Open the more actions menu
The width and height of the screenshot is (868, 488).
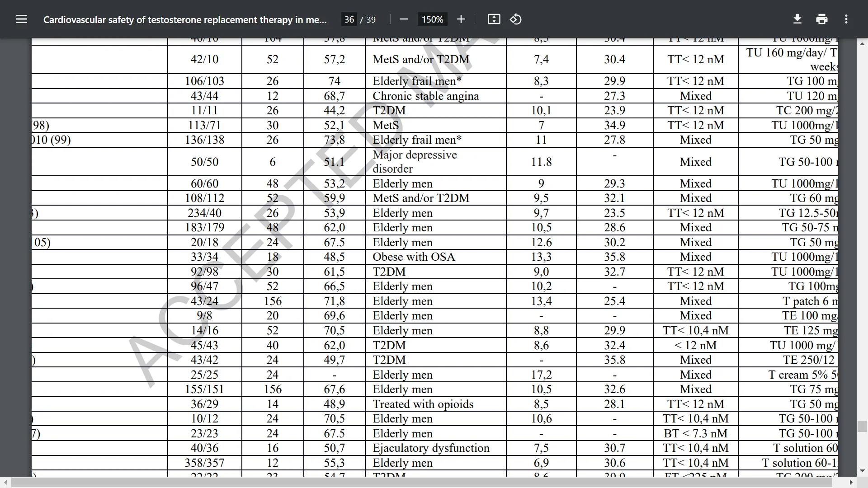[x=846, y=19]
